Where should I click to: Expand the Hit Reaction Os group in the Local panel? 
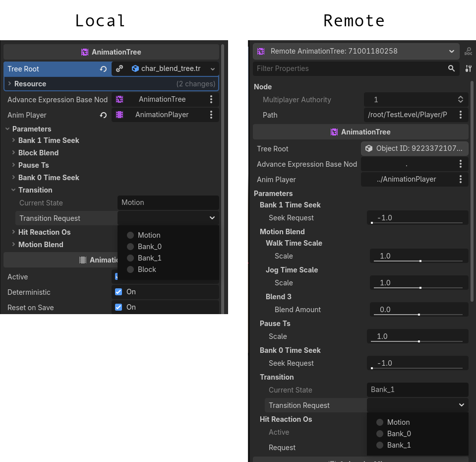pyautogui.click(x=13, y=232)
